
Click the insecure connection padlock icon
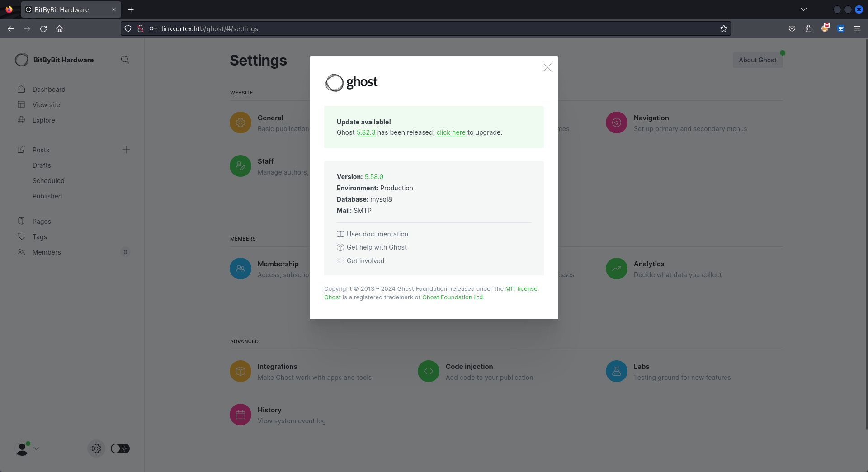141,28
